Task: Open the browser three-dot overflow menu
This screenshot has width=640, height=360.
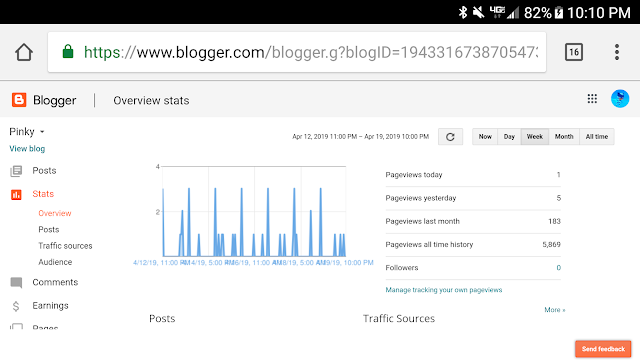Action: (617, 52)
